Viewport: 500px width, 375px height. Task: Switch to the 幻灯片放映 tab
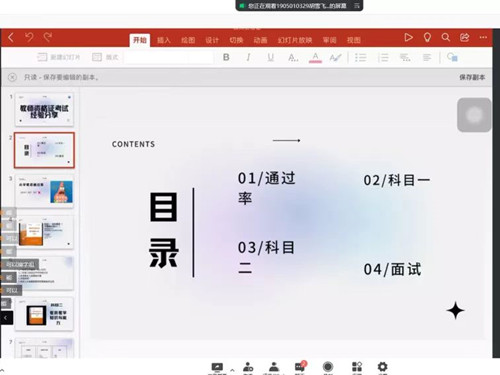point(295,40)
